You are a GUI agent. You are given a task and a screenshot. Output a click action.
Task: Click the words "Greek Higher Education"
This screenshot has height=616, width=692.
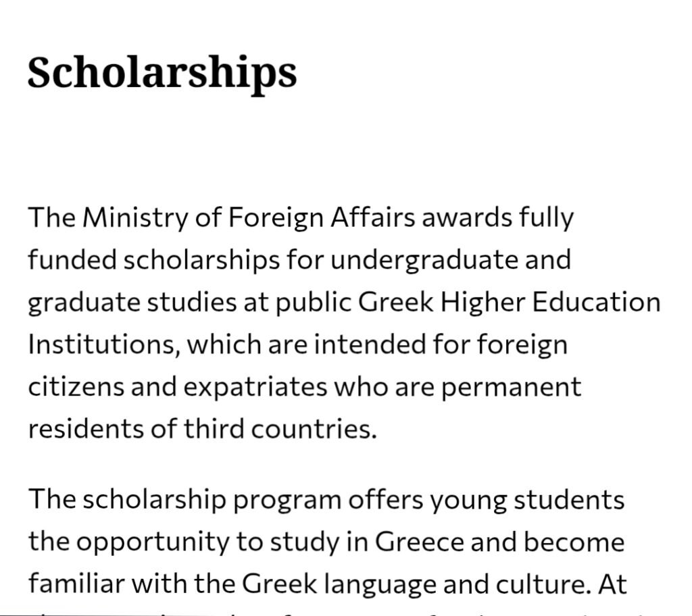click(x=509, y=303)
